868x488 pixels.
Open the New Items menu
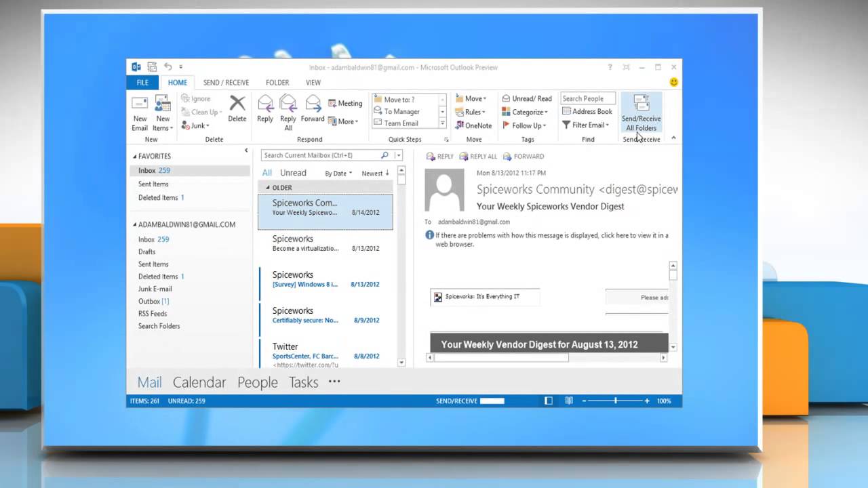[x=163, y=113]
